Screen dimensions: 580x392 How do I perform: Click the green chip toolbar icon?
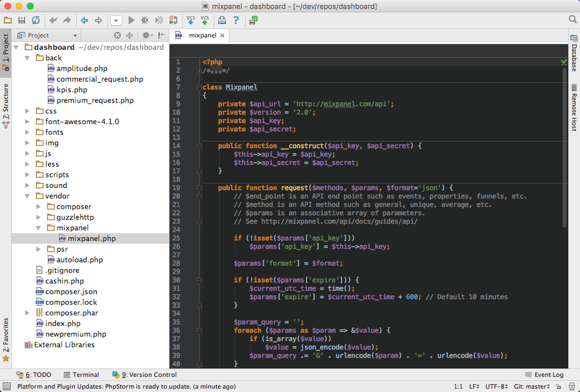point(253,20)
